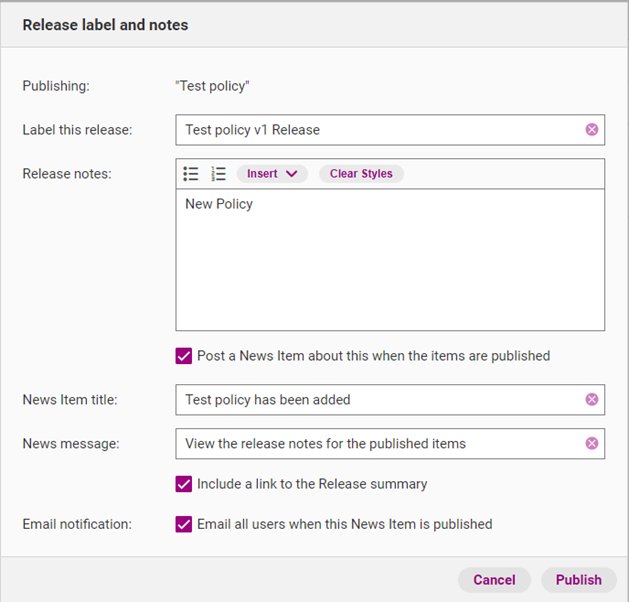The image size is (629, 602).
Task: Toggle bulleted list in release notes toolbar
Action: (x=191, y=174)
